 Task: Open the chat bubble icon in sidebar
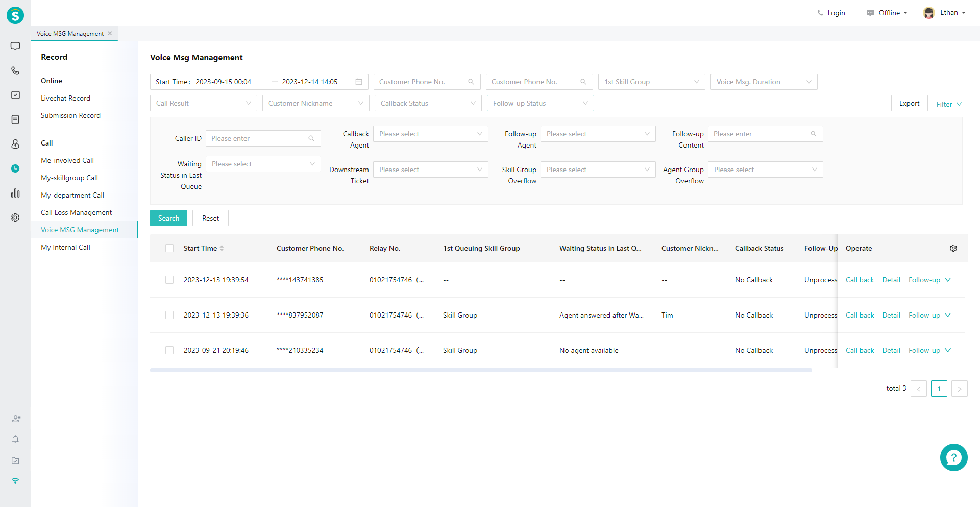click(x=15, y=46)
